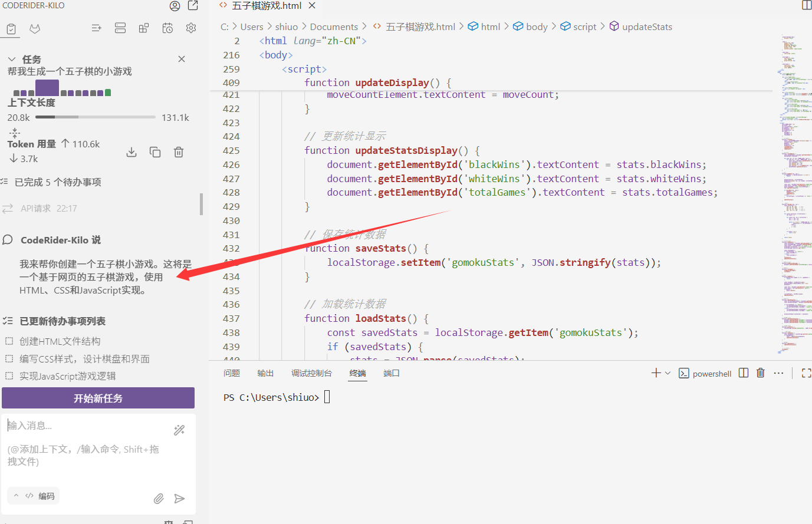Viewport: 812px width, 524px height.
Task: Close the current task with X
Action: 182,59
